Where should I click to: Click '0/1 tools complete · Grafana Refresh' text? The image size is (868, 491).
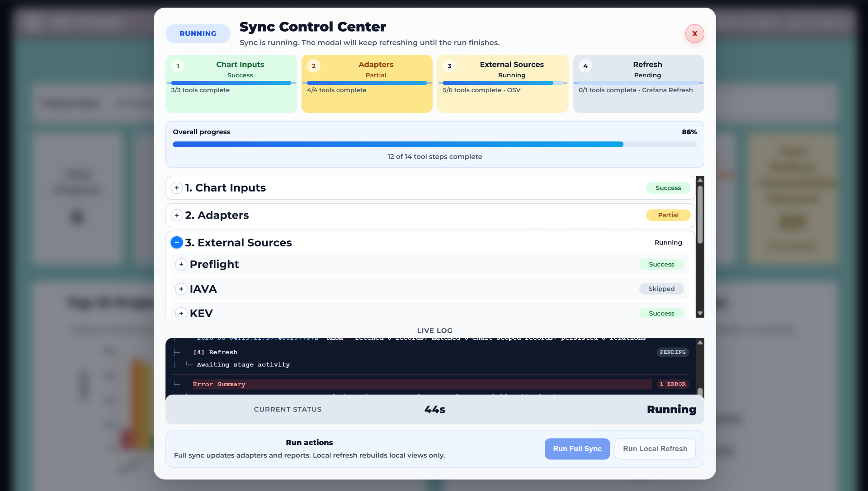click(636, 90)
